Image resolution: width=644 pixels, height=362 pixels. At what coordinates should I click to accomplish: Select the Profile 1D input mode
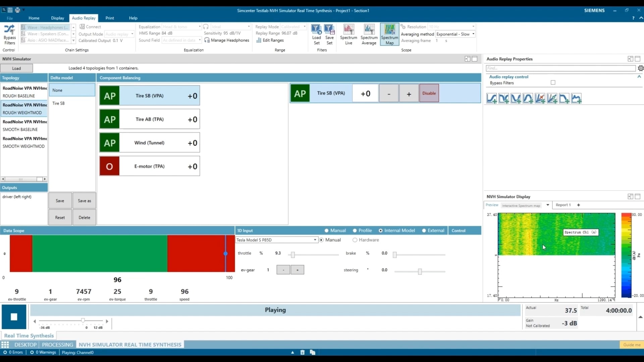(355, 231)
